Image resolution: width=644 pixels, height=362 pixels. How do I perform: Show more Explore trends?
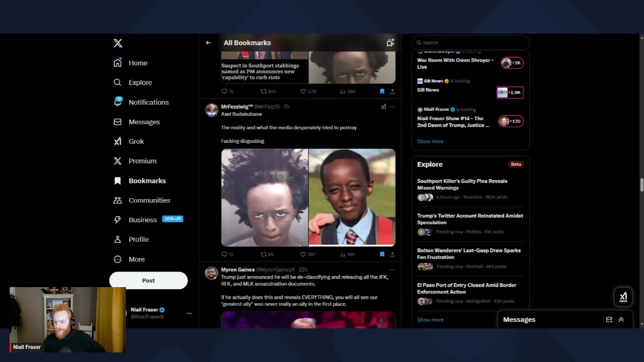(430, 320)
